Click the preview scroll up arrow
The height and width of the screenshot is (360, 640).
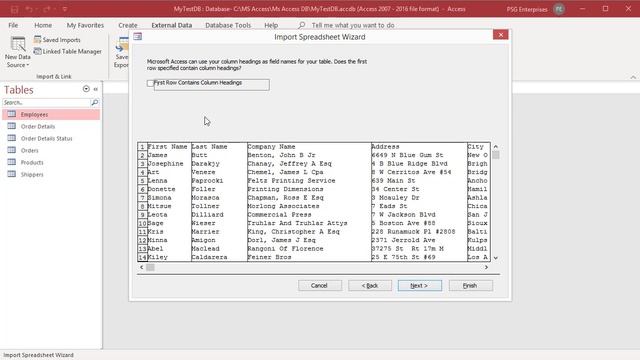[x=496, y=147]
